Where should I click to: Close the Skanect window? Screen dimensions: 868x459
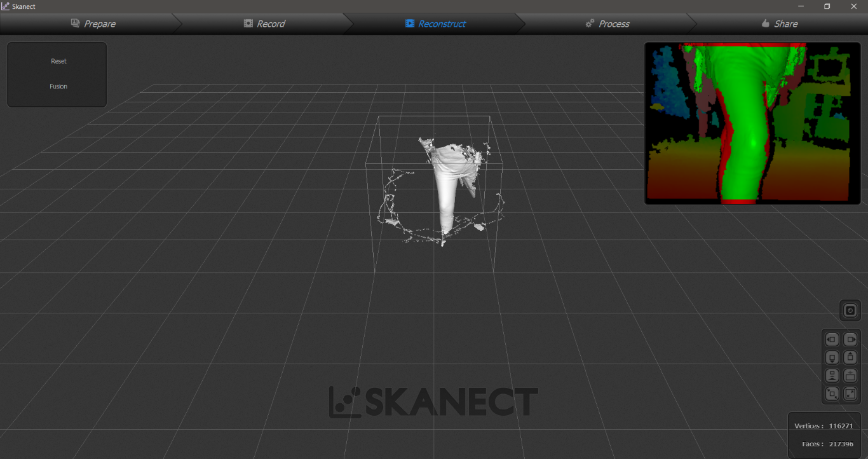click(854, 6)
